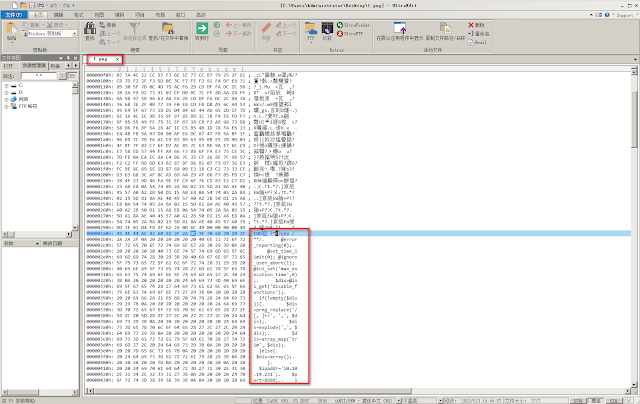Expand the FTP accounts tree node

(7, 106)
